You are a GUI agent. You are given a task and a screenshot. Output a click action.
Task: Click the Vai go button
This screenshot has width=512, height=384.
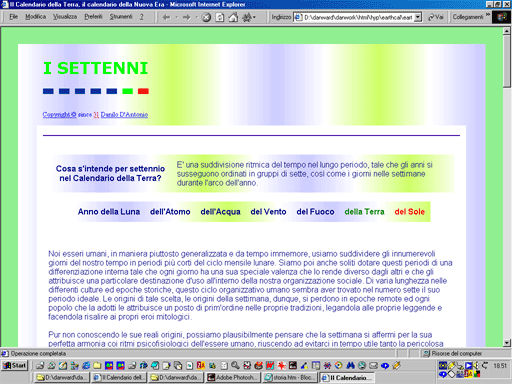point(436,17)
